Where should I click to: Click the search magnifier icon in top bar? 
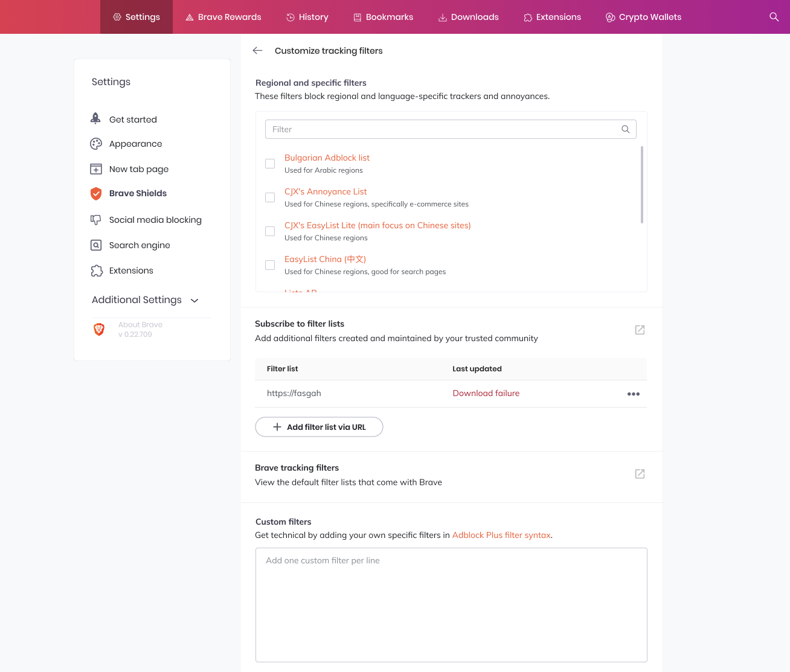click(x=774, y=17)
